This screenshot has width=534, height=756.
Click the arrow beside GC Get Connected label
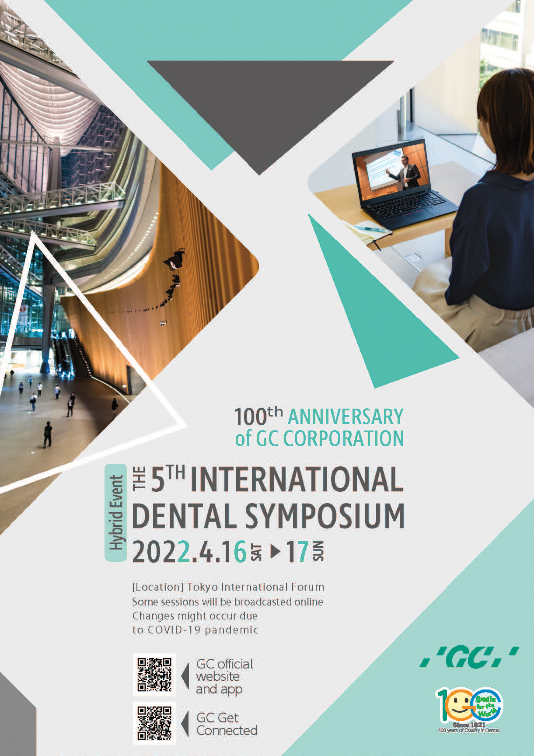coord(185,724)
